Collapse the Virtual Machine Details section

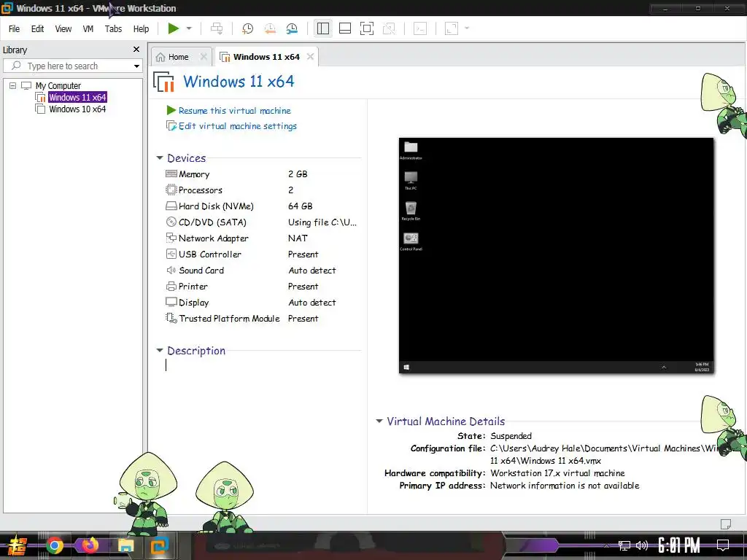(x=379, y=421)
